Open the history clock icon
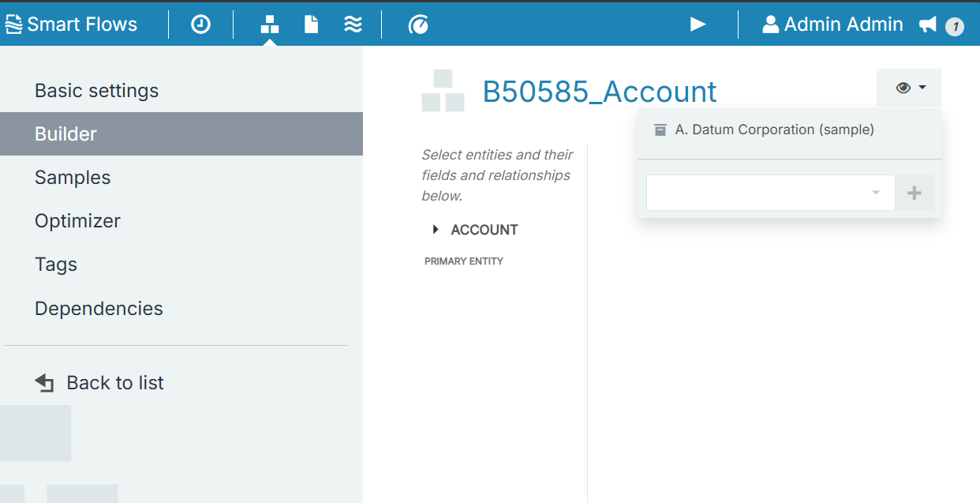 [x=201, y=24]
